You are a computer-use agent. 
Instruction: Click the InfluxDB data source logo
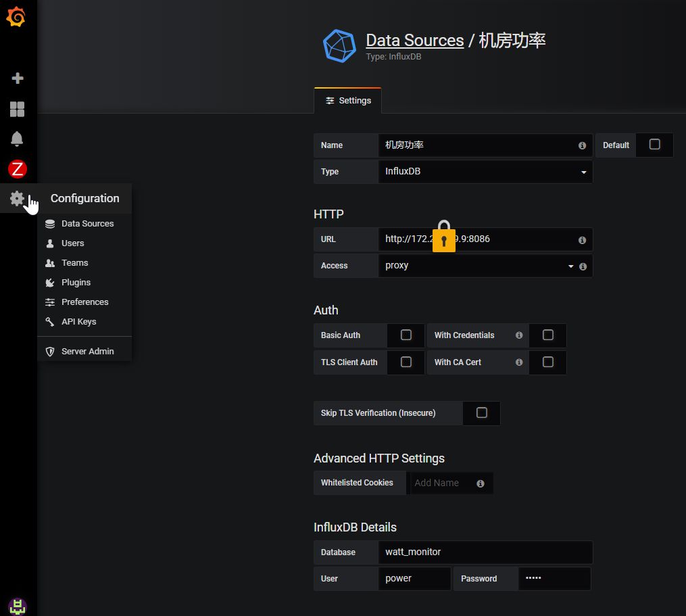(339, 46)
